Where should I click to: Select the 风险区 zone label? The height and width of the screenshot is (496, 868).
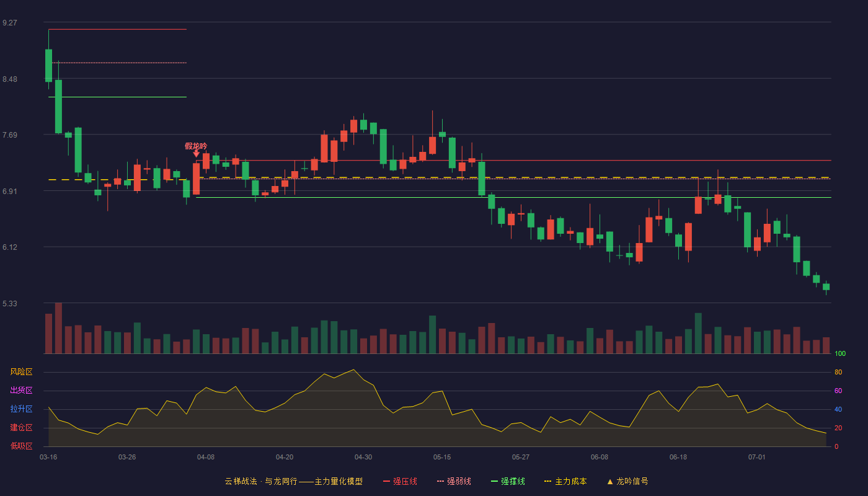(21, 372)
